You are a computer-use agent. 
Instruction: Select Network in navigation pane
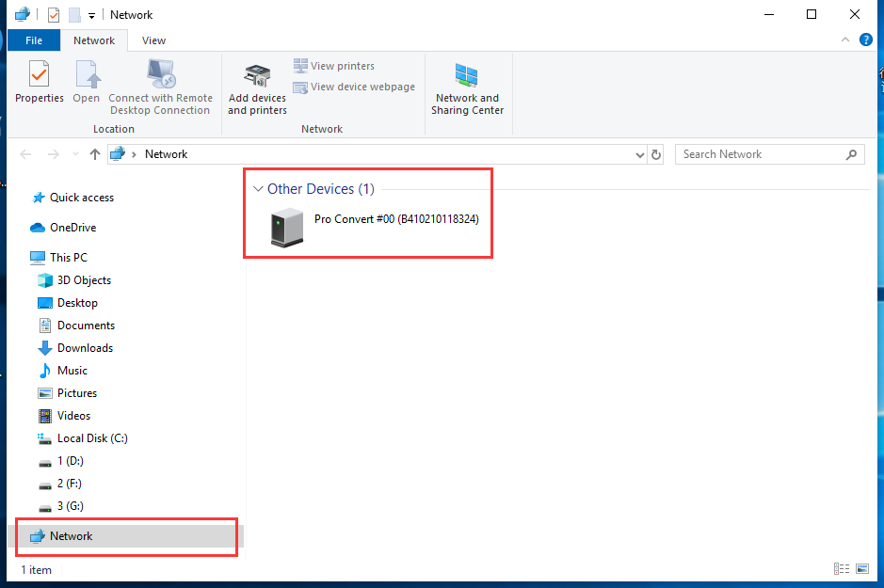(127, 536)
